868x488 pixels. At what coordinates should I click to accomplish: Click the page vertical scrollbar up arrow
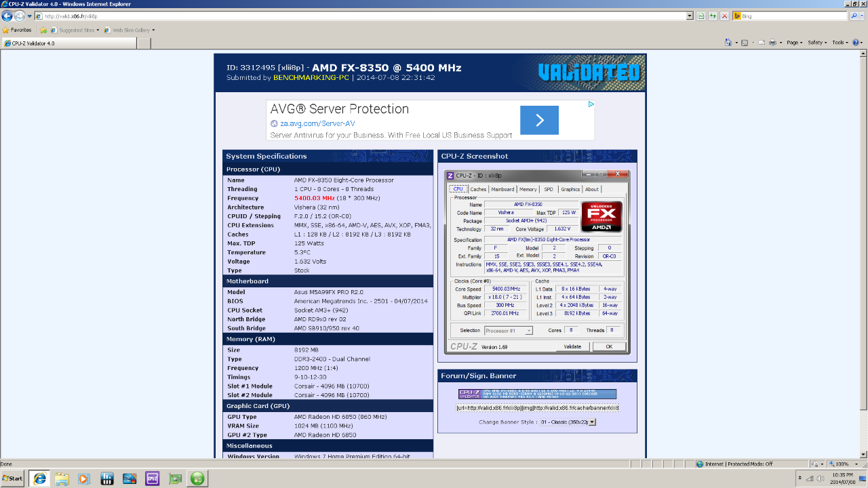(864, 54)
